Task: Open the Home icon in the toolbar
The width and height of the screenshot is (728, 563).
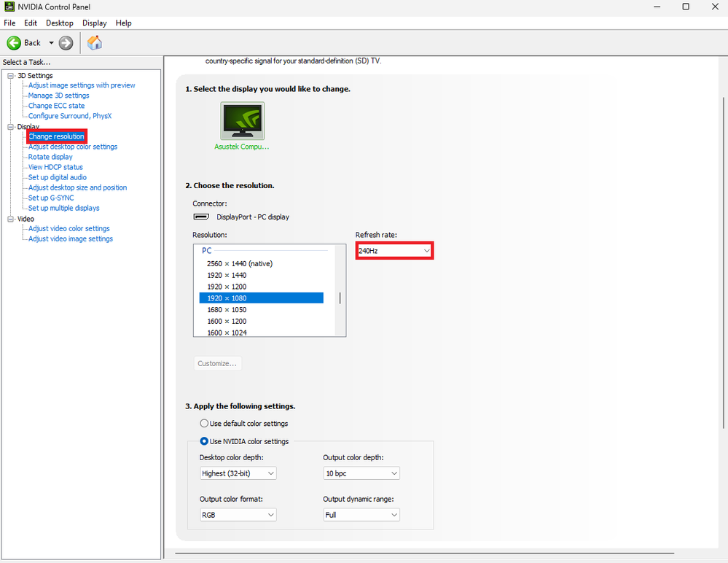Action: pyautogui.click(x=95, y=43)
